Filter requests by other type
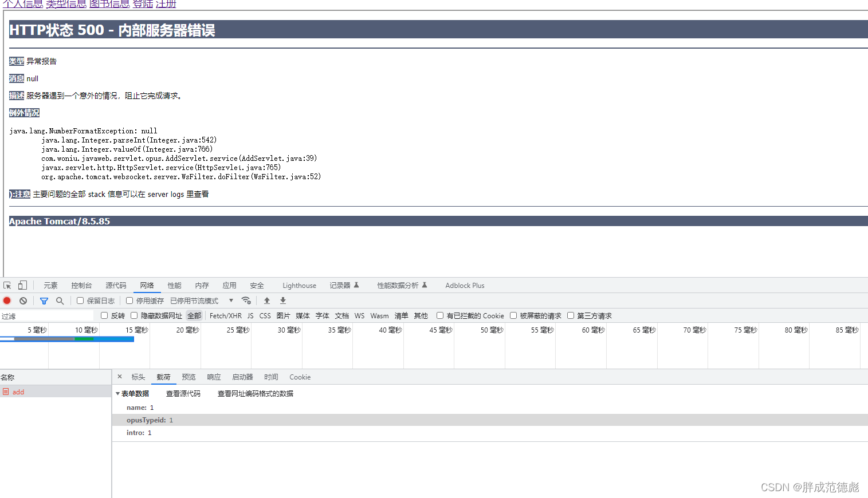The image size is (868, 498). tap(421, 315)
